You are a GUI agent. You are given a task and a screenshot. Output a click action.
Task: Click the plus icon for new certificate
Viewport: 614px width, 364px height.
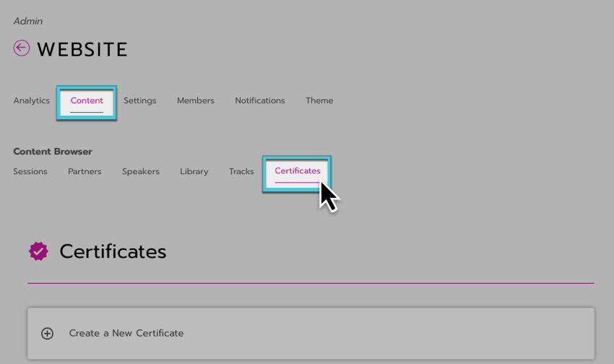click(x=48, y=334)
